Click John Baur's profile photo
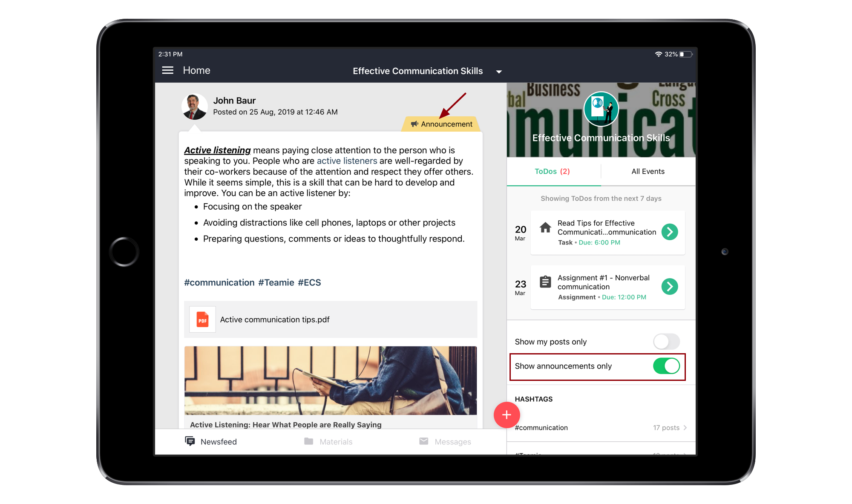Screen dimensions: 852x504 coord(195,106)
